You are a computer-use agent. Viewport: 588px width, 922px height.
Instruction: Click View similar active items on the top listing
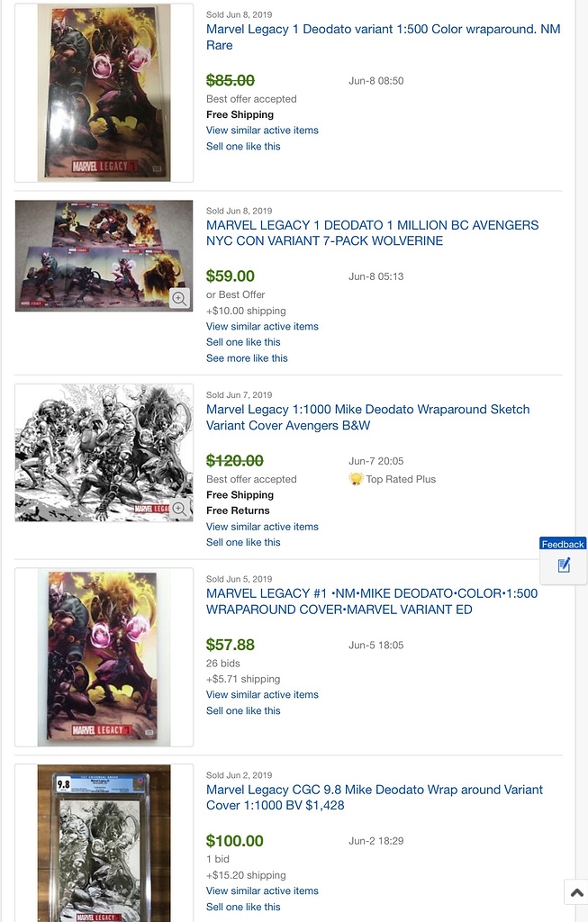pos(262,130)
